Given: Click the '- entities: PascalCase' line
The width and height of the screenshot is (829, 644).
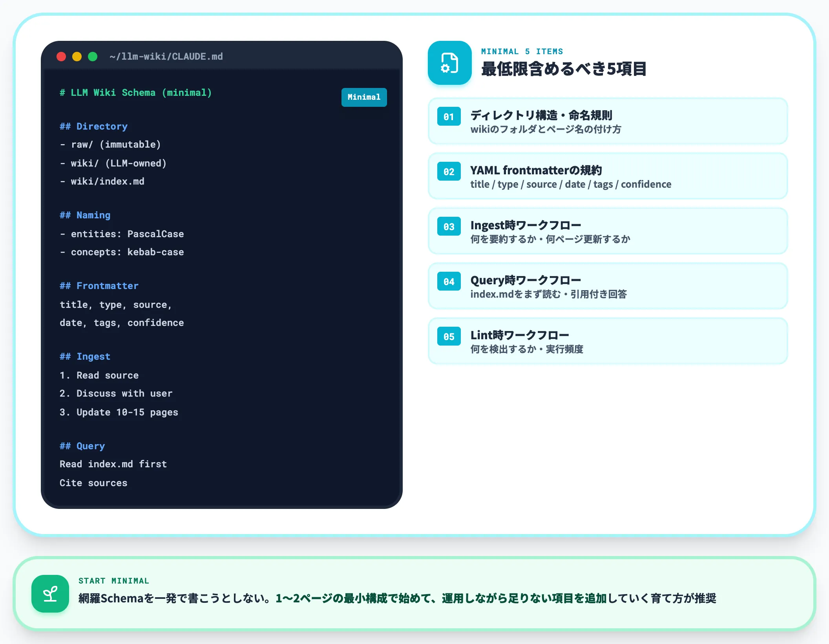Looking at the screenshot, I should pos(122,234).
